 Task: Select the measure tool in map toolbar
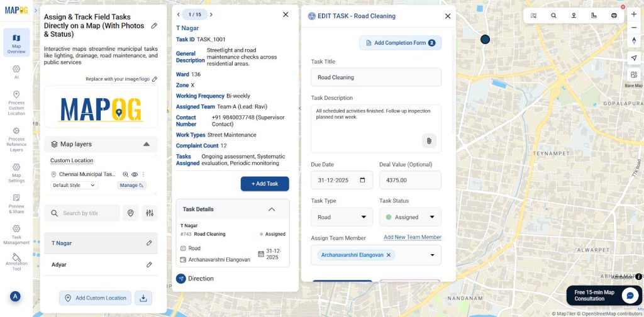click(594, 15)
